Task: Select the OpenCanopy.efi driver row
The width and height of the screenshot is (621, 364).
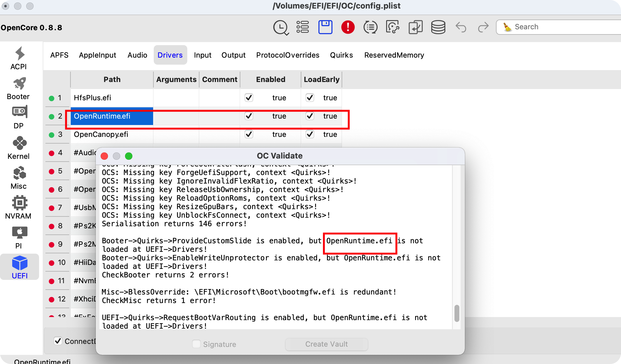Action: click(101, 134)
